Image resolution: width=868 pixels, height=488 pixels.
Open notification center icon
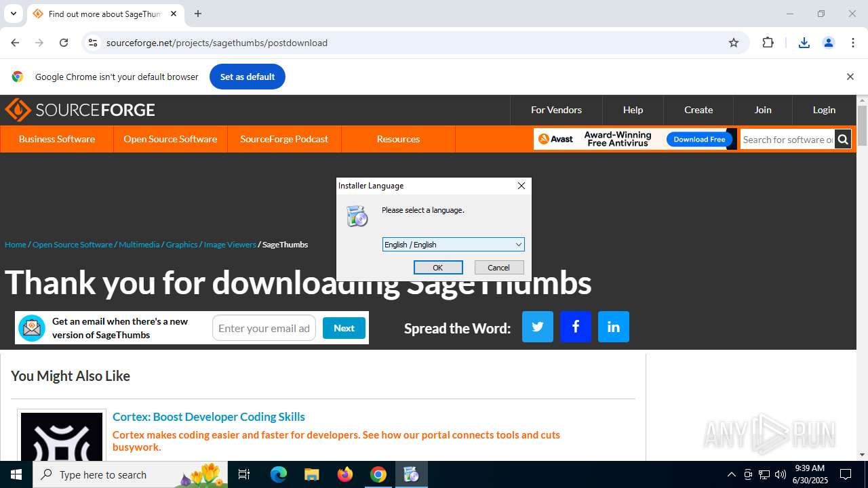846,474
